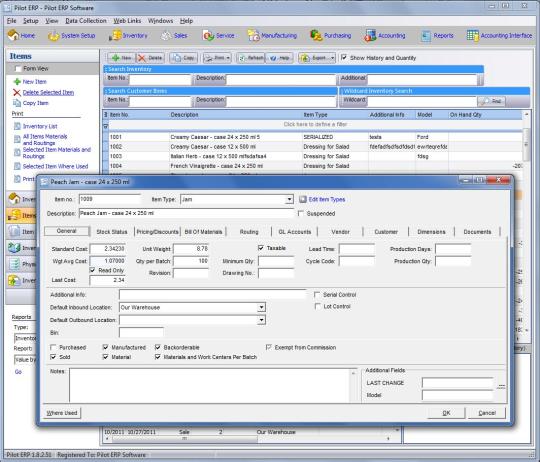
Task: Open Default Outbound Location dropdown
Action: 261,320
